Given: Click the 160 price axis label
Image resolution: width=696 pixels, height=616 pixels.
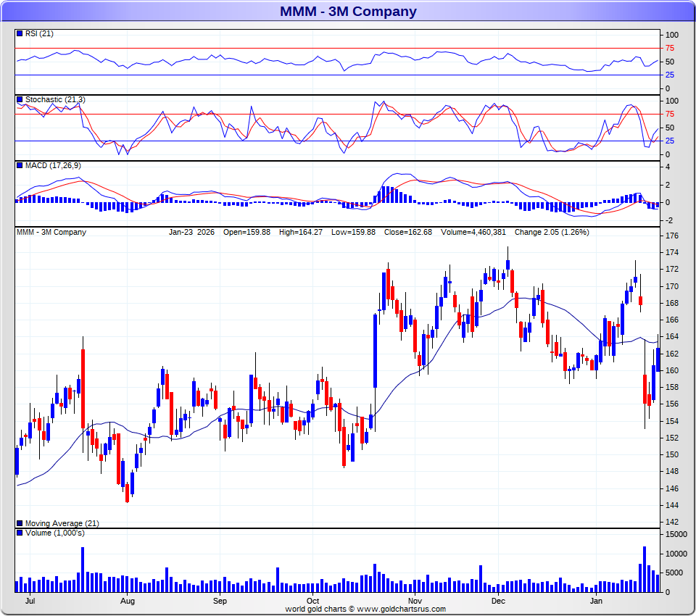Looking at the screenshot, I should click(x=672, y=370).
